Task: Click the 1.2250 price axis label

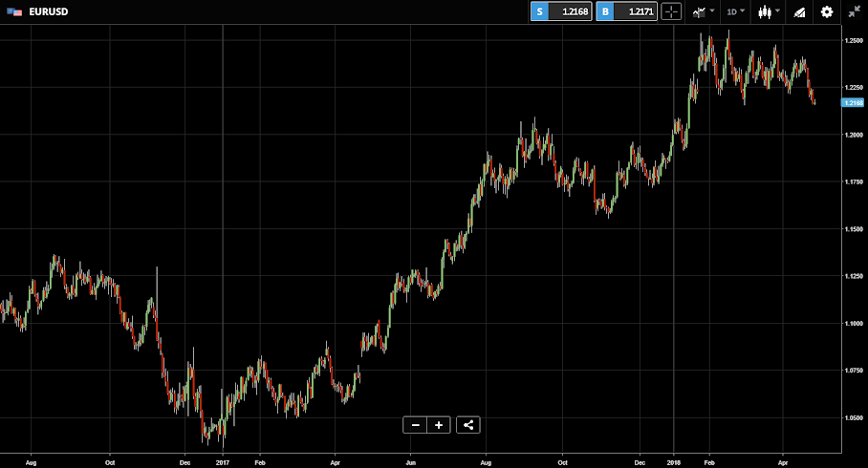Action: pos(854,88)
